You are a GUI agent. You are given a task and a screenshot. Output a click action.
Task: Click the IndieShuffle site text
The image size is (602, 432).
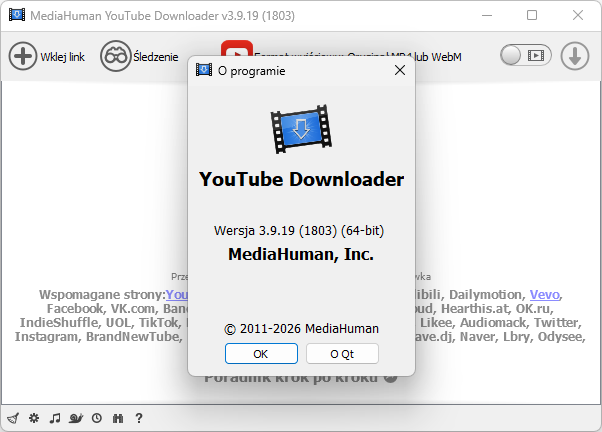[x=60, y=323]
